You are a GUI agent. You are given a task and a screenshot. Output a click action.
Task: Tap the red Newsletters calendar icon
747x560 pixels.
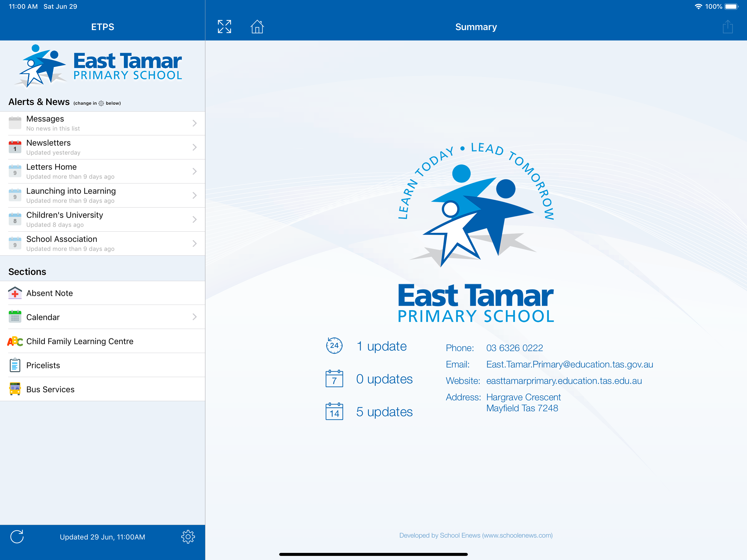(15, 147)
